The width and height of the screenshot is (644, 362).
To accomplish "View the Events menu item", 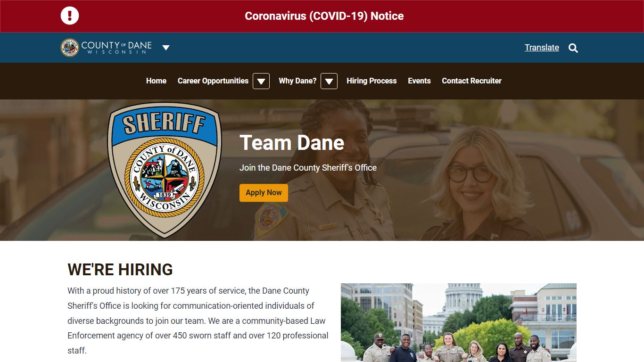I will (419, 81).
